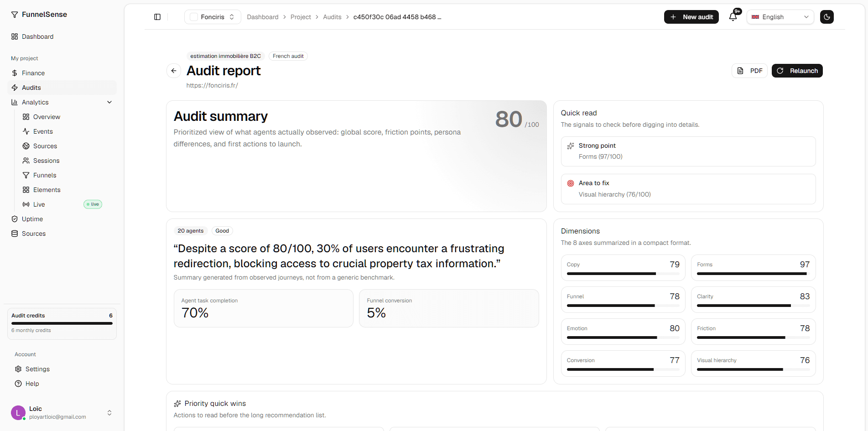Click the '6 monthly credits' text

click(31, 330)
